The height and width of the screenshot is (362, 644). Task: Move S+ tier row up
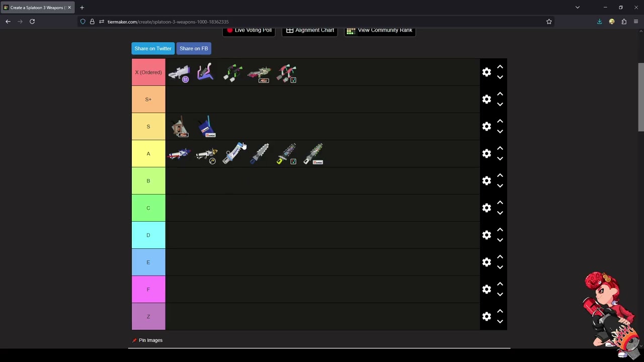coord(500,94)
